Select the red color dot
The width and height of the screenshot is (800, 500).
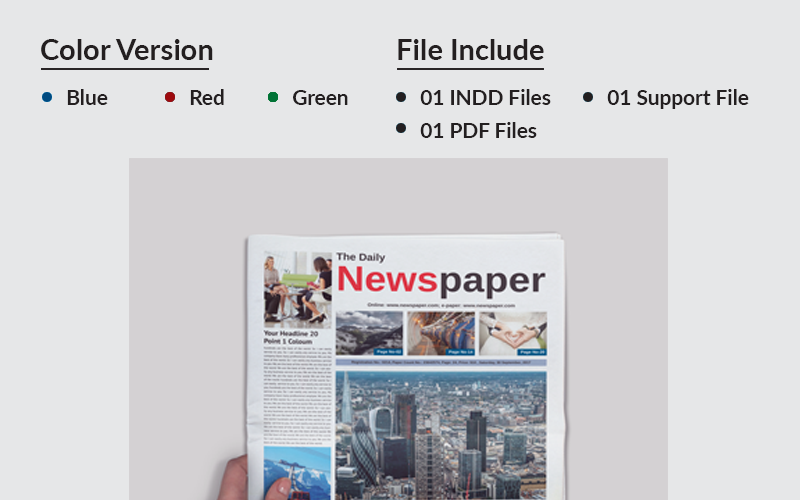[170, 97]
